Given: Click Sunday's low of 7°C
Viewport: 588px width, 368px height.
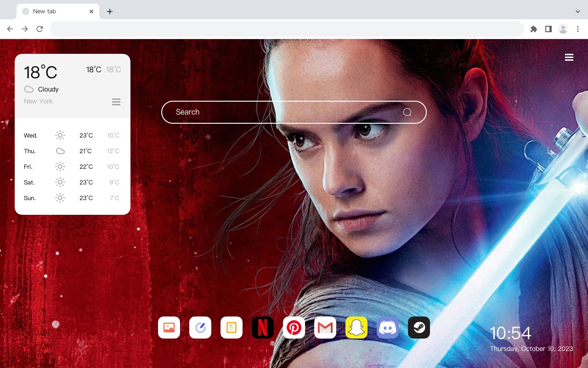Looking at the screenshot, I should [114, 198].
